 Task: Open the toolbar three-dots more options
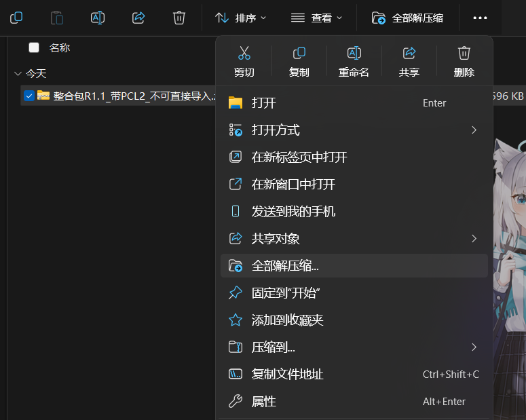click(481, 18)
